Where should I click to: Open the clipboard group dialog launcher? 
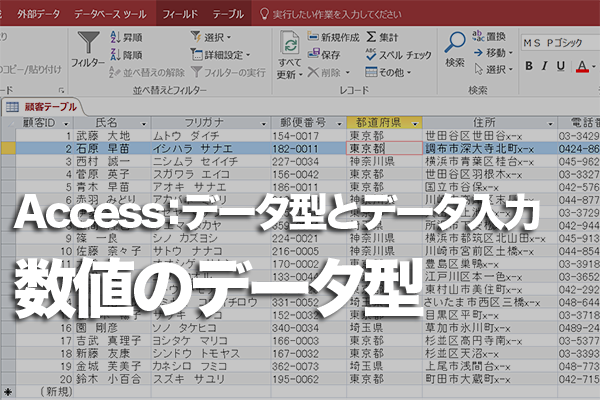61,90
